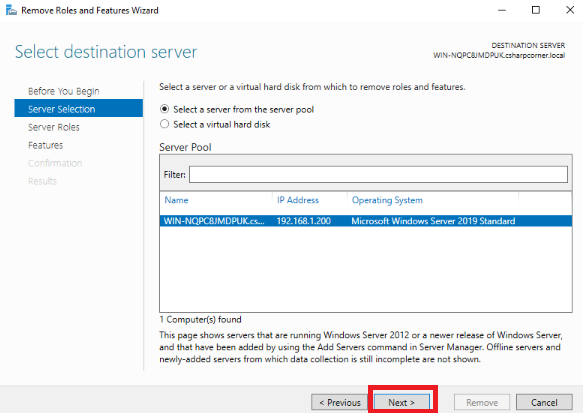583x413 pixels.
Task: Click the Previous button
Action: tap(339, 402)
